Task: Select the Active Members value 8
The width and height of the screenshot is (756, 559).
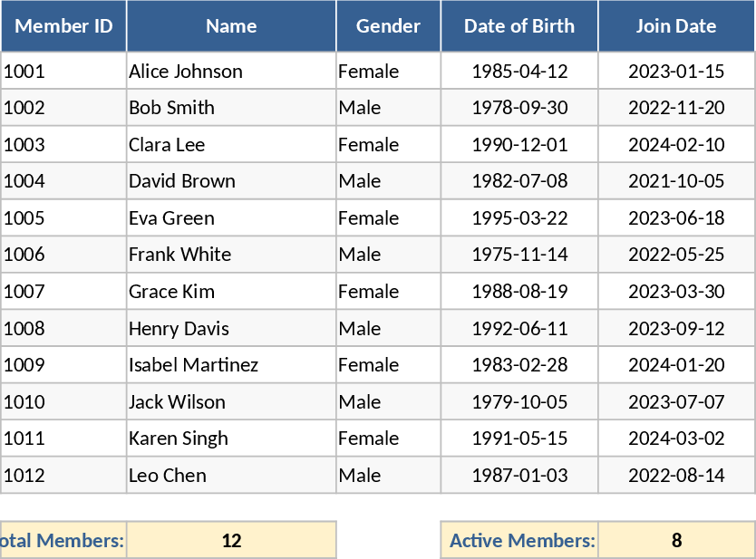Action: pos(676,541)
